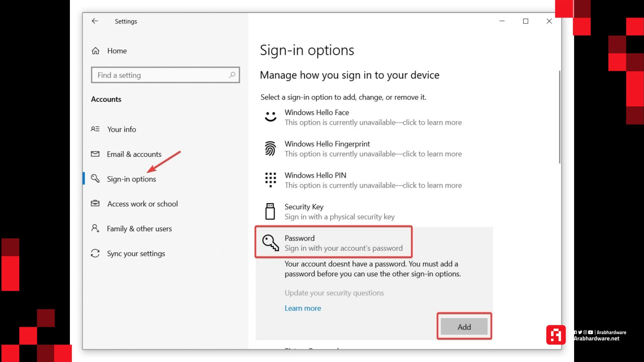Viewport: 644px width, 362px height.
Task: Close the Settings window
Action: (549, 21)
